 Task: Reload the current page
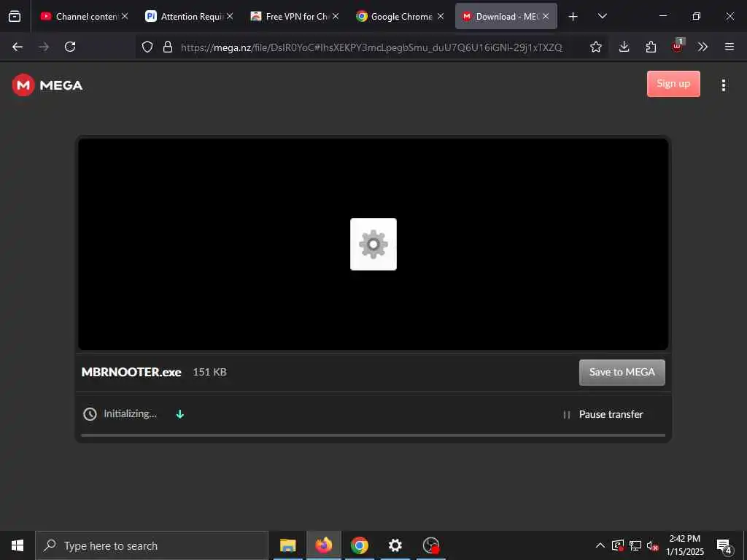(70, 47)
